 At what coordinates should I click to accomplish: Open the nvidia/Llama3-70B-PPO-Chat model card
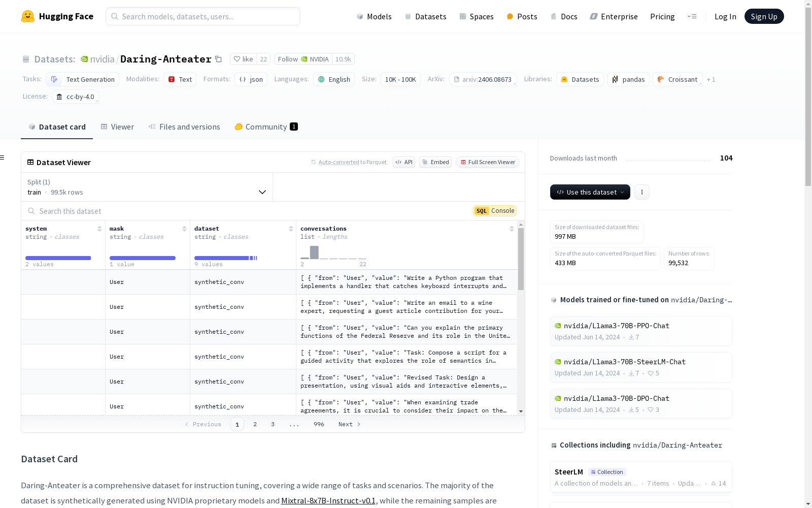641,331
